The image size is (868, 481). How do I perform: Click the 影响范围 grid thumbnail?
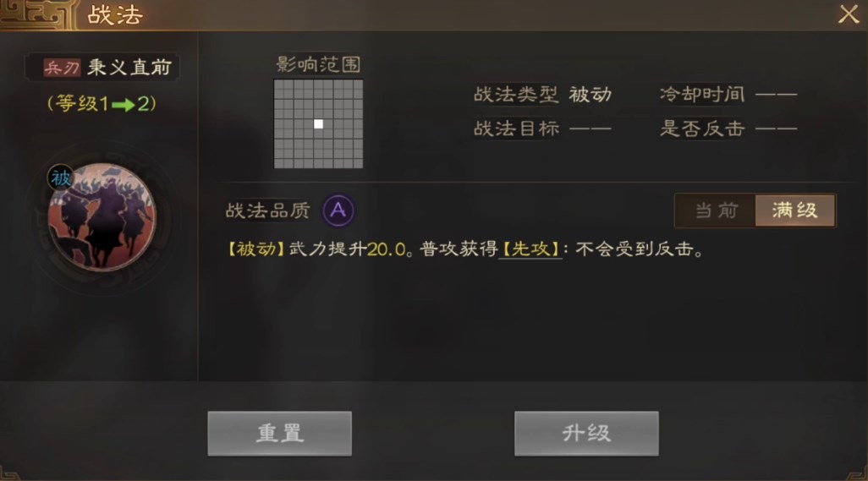tap(318, 124)
